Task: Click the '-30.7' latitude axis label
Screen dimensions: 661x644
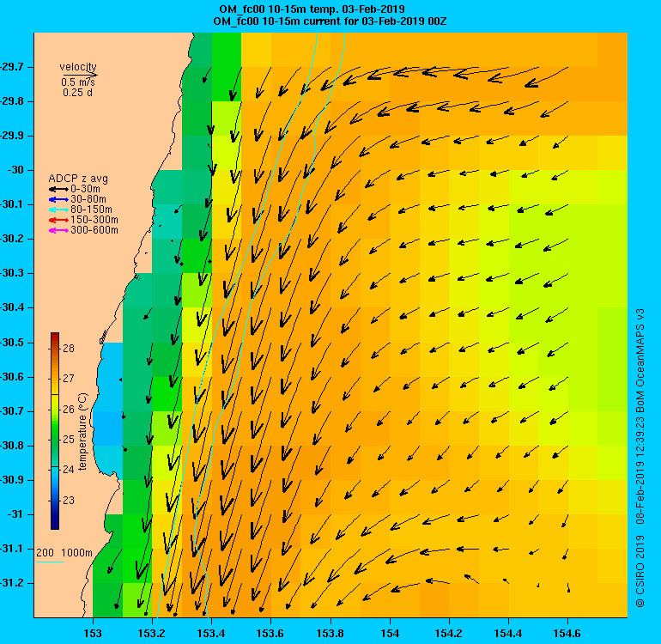Action: (11, 411)
